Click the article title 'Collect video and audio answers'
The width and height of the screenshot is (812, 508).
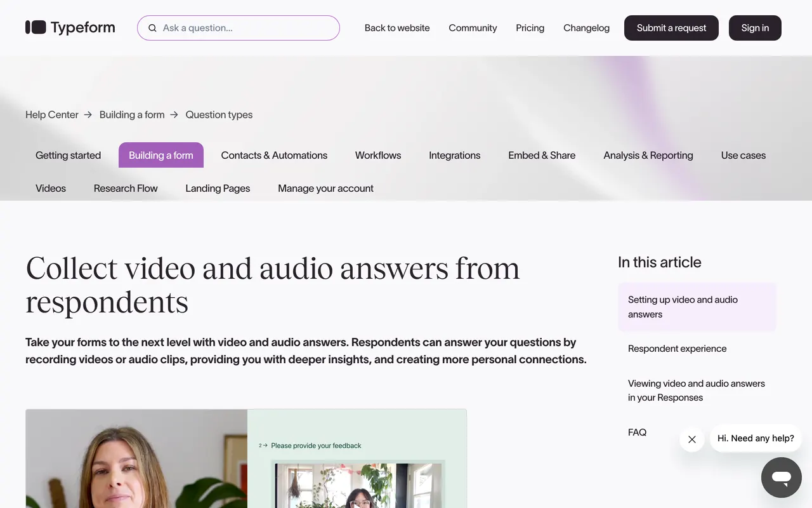coord(273,284)
